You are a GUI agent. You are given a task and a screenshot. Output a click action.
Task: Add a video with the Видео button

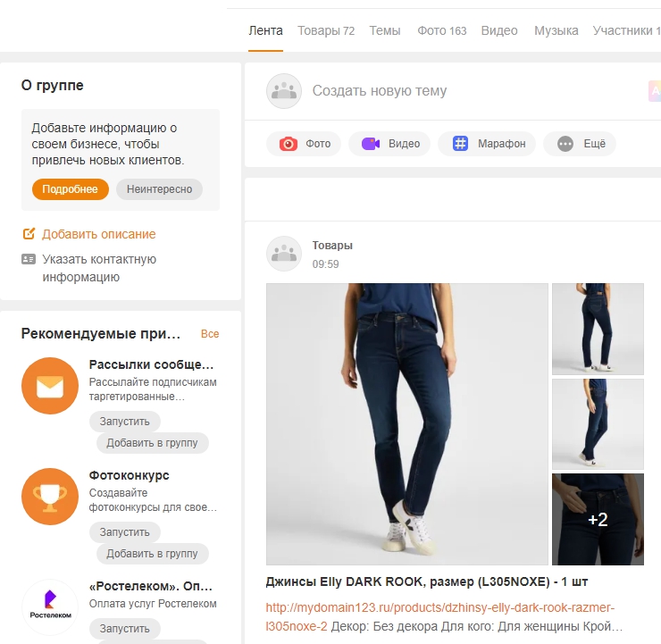tap(389, 144)
